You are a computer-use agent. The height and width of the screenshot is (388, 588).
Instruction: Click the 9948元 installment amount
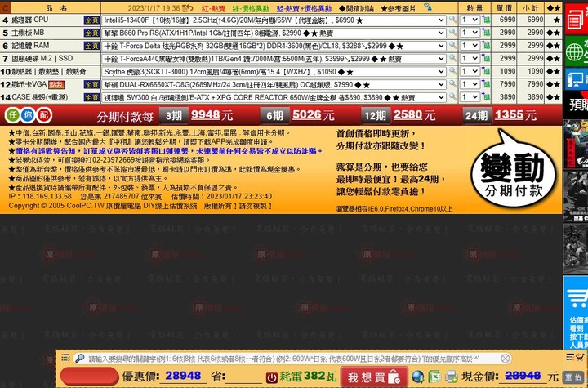(212, 115)
